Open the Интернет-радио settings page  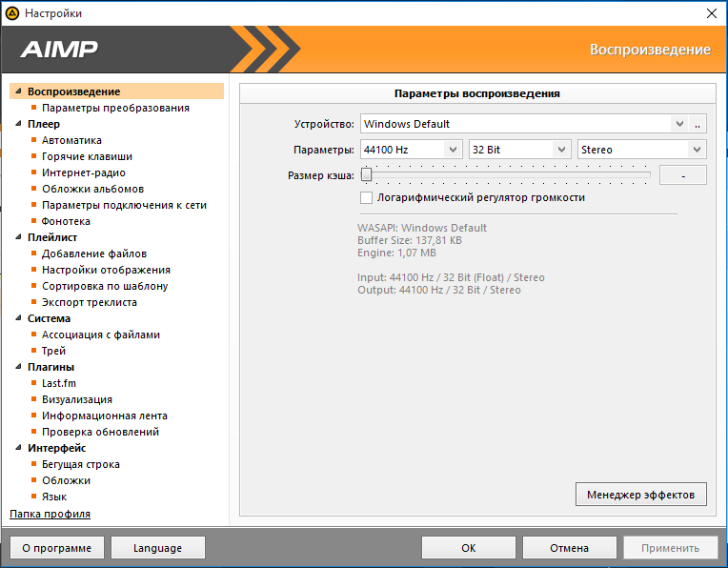(84, 172)
